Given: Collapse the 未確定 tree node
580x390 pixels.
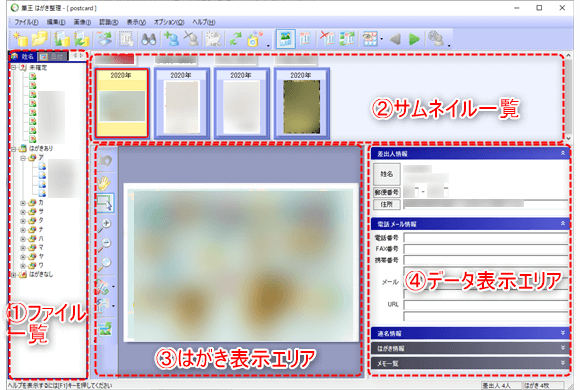Looking at the screenshot, I should pos(14,68).
